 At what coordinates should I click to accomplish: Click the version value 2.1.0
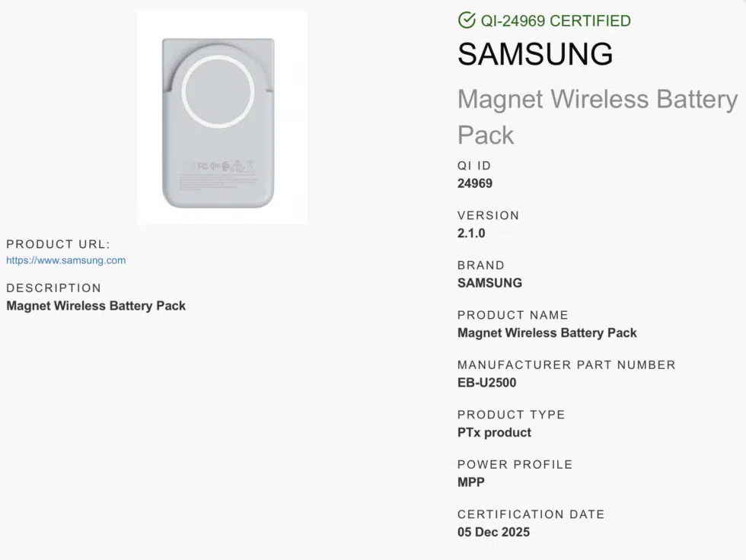[x=471, y=233]
